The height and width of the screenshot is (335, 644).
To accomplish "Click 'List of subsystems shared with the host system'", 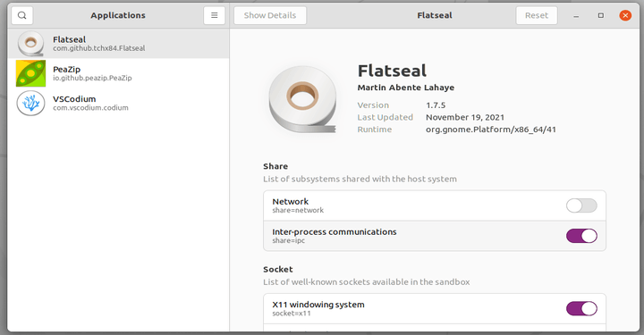I will point(360,179).
